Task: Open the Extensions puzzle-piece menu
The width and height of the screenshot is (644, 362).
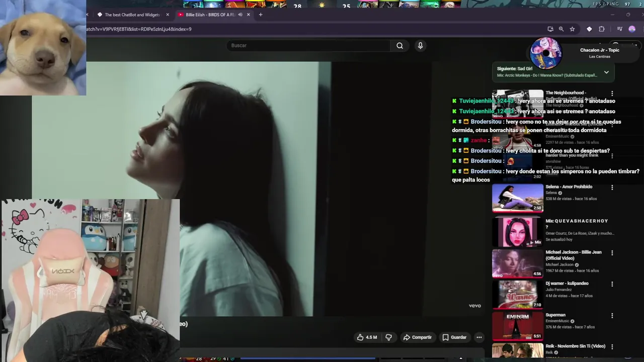Action: tap(601, 29)
